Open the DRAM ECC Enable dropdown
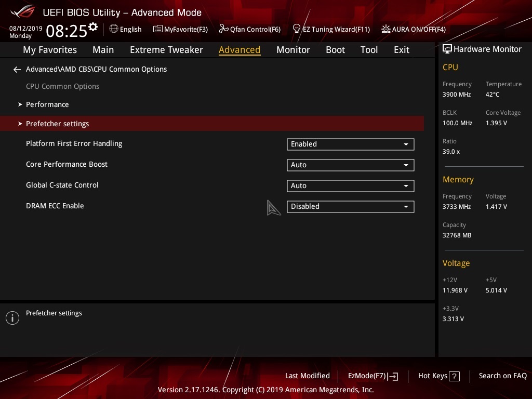This screenshot has width=532, height=399. [351, 207]
